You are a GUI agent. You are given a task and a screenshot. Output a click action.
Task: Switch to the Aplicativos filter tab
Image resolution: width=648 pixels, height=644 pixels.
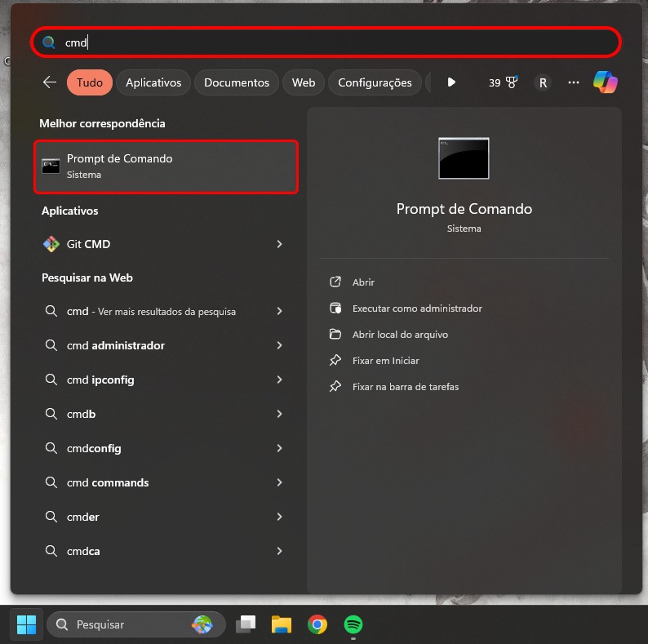(x=153, y=82)
